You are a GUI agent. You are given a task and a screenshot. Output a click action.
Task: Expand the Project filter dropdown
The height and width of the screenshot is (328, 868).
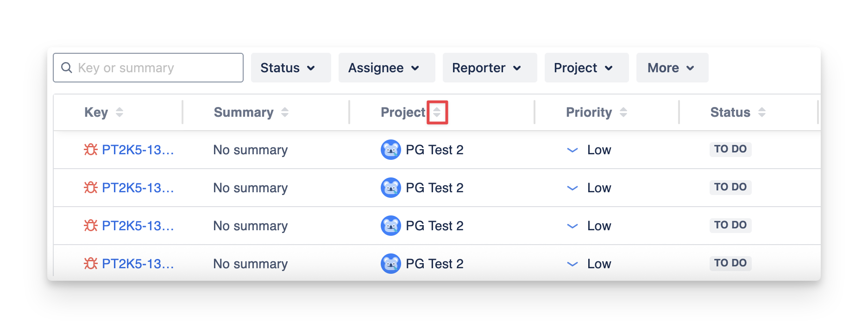click(x=586, y=68)
